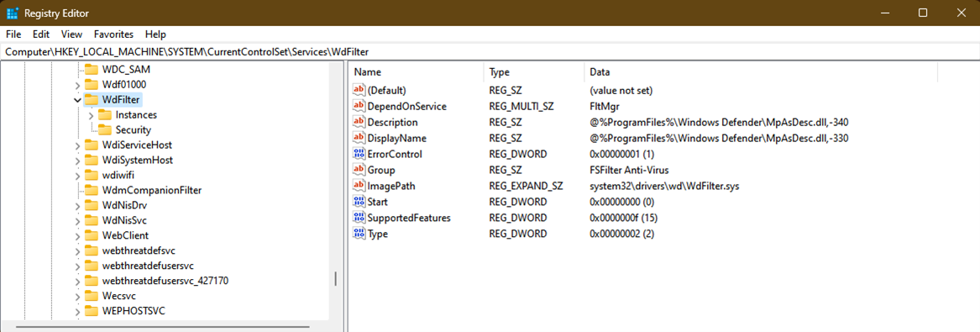Click the Instances folder icon
The height and width of the screenshot is (332, 980).
105,114
